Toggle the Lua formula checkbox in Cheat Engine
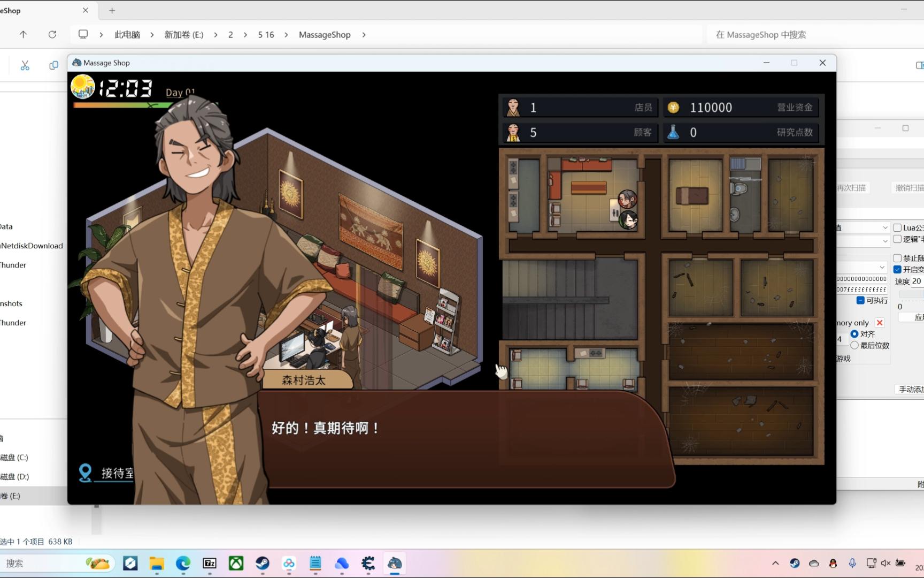 tap(897, 227)
